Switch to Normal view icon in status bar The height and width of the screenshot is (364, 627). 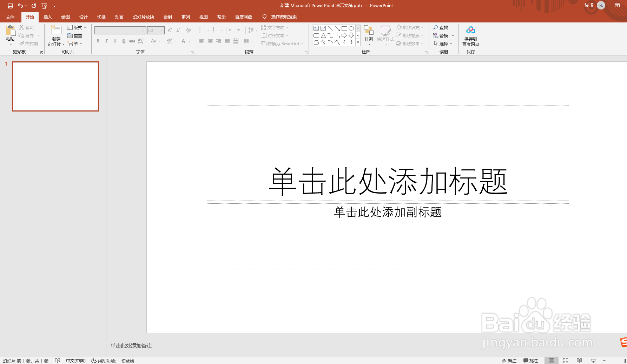click(x=552, y=361)
